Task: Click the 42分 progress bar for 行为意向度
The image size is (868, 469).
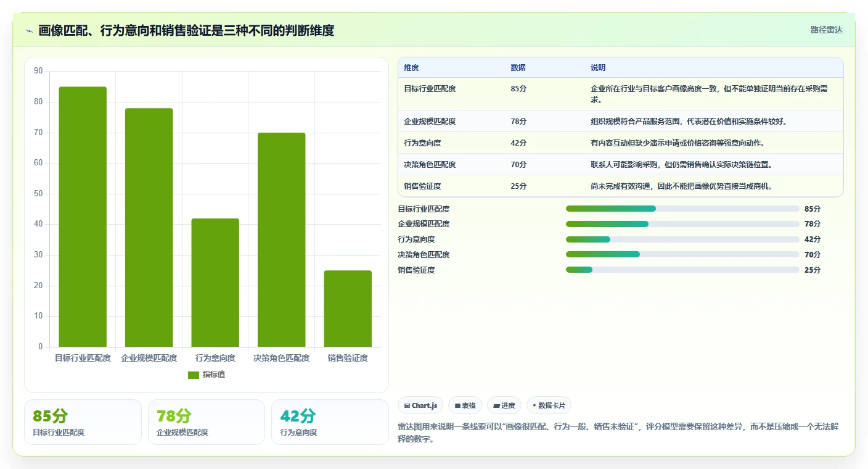Action: click(x=682, y=239)
